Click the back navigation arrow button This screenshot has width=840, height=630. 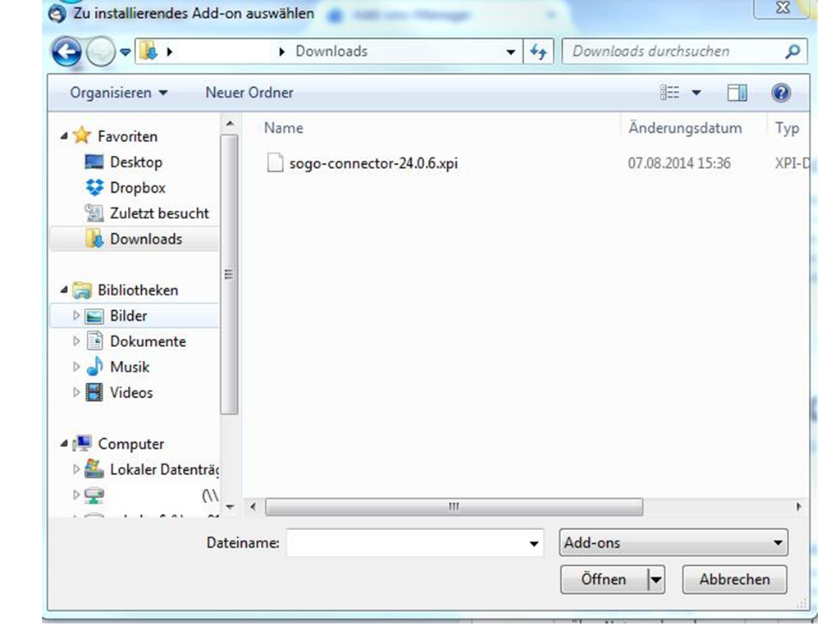point(67,52)
